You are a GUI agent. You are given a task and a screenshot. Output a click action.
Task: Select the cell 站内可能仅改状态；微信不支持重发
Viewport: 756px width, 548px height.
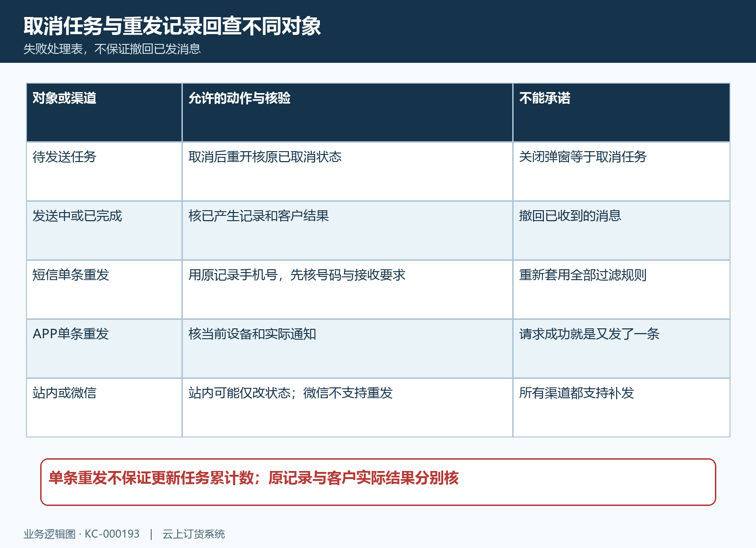[347, 408]
